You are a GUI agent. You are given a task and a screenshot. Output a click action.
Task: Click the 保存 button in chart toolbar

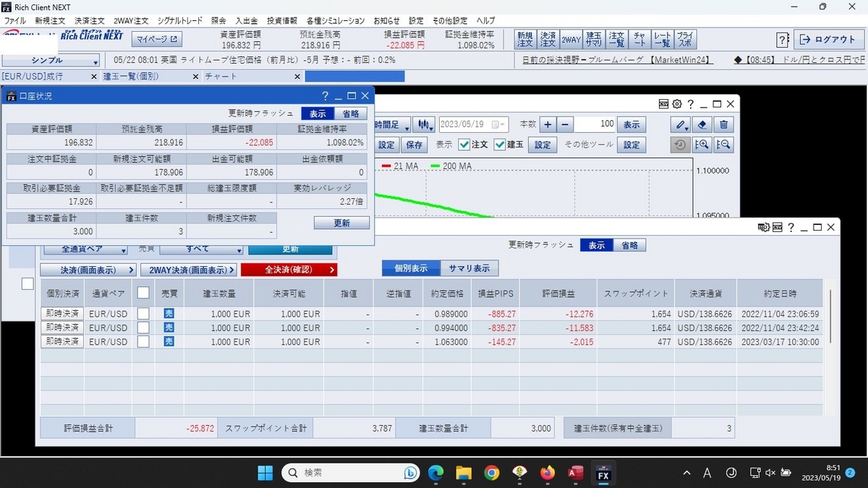[414, 145]
